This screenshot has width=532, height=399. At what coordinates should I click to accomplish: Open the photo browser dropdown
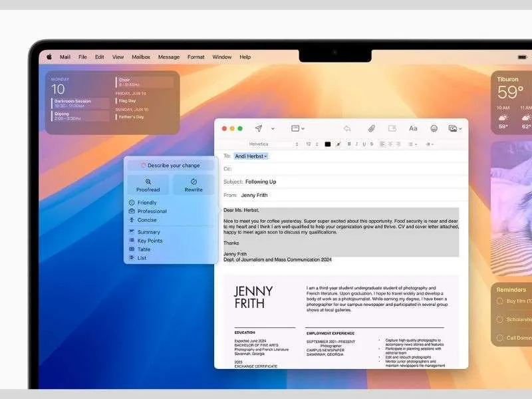click(455, 128)
